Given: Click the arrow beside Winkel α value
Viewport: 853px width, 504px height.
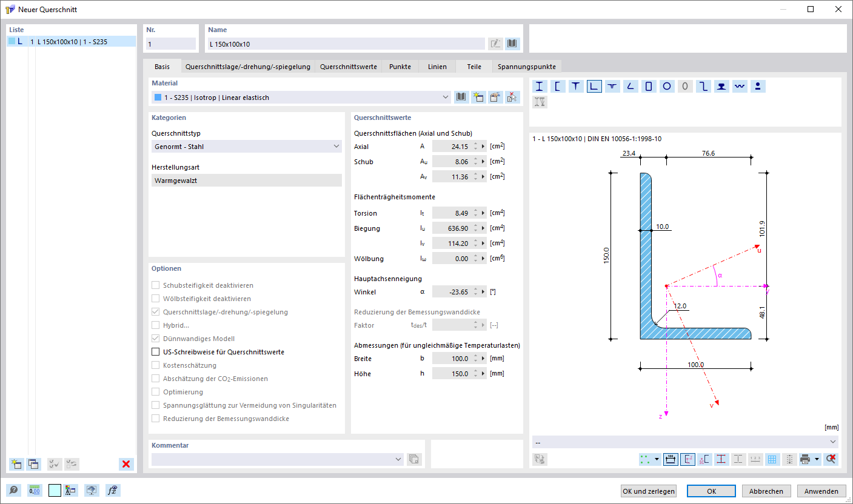Looking at the screenshot, I should 483,292.
